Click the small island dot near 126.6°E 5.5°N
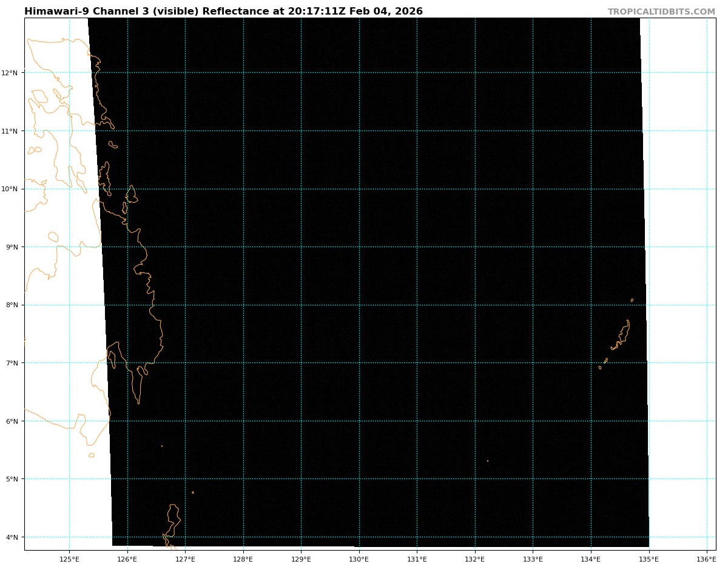This screenshot has width=728, height=564. point(161,446)
